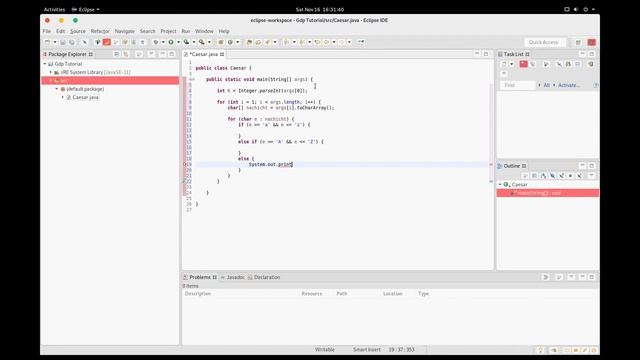Switch to the Javadoc tab
The height and width of the screenshot is (360, 640).
[x=233, y=277]
